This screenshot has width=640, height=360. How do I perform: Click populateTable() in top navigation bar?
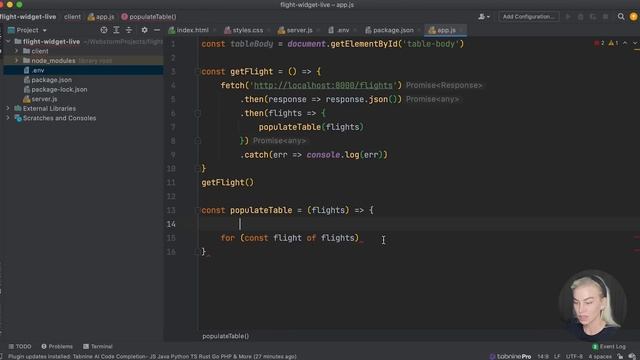pyautogui.click(x=149, y=17)
